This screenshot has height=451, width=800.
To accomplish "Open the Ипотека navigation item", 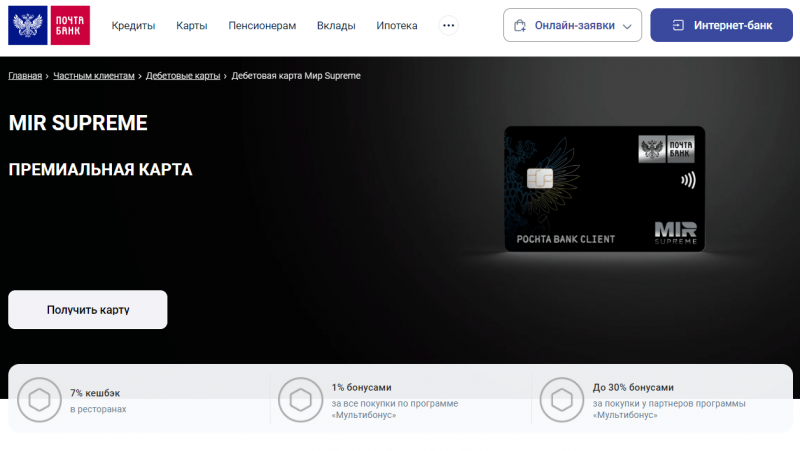I will point(397,25).
